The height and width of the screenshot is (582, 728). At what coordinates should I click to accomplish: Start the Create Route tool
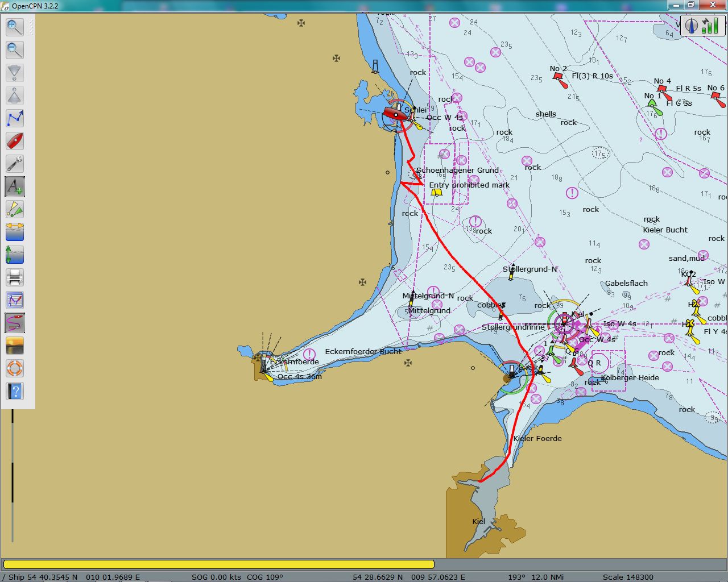pyautogui.click(x=14, y=118)
